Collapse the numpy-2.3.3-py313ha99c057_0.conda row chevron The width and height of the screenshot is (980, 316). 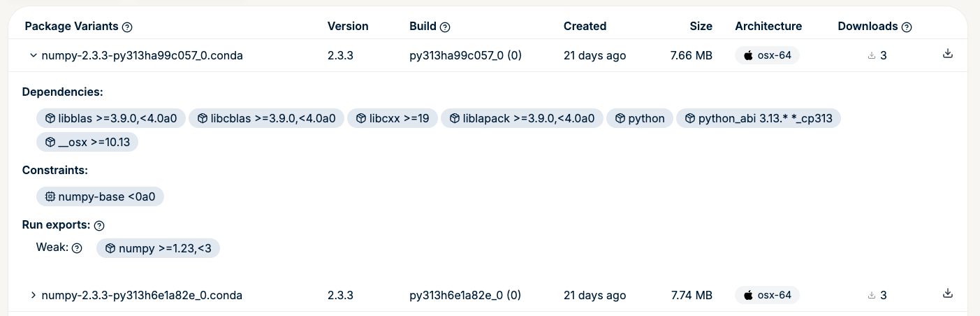(33, 55)
